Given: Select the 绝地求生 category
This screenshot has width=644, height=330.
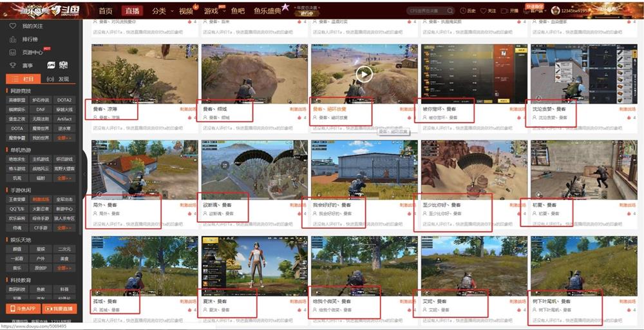Looking at the screenshot, I should (x=17, y=159).
